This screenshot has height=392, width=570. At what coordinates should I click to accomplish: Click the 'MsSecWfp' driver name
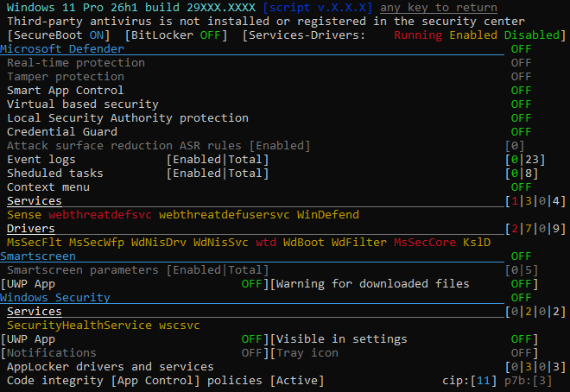pos(97,242)
